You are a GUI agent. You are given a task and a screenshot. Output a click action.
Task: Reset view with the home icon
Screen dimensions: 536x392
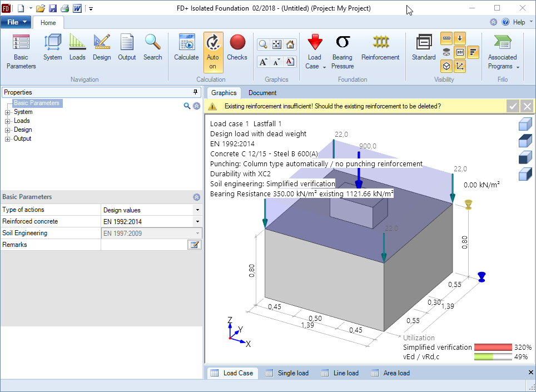point(290,44)
